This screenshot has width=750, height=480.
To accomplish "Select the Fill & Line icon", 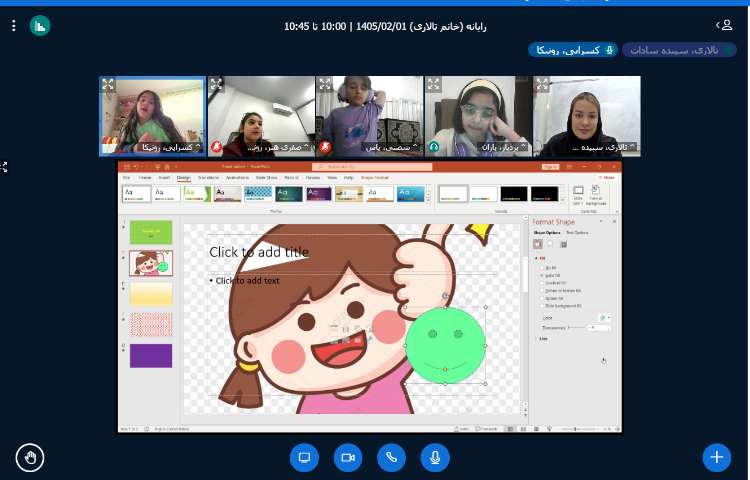I will tap(538, 244).
